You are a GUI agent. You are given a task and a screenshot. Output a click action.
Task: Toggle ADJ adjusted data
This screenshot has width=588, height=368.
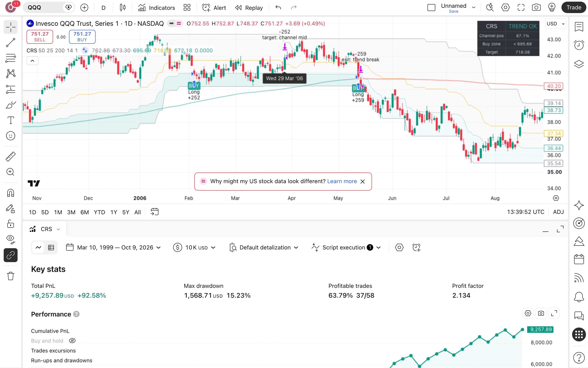(x=558, y=212)
